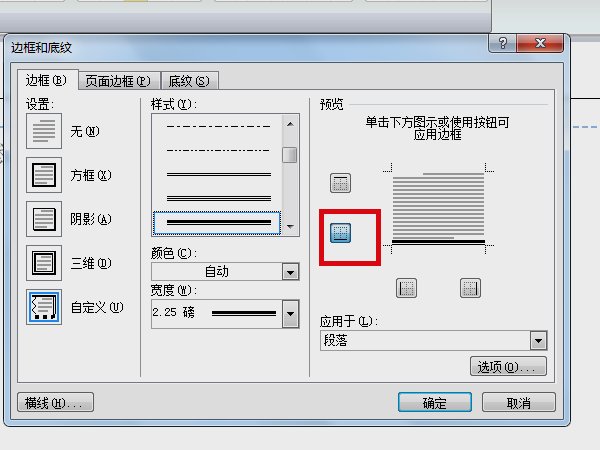Click the 2.25 磅 width value
Screen dimensions: 600x450
(174, 313)
